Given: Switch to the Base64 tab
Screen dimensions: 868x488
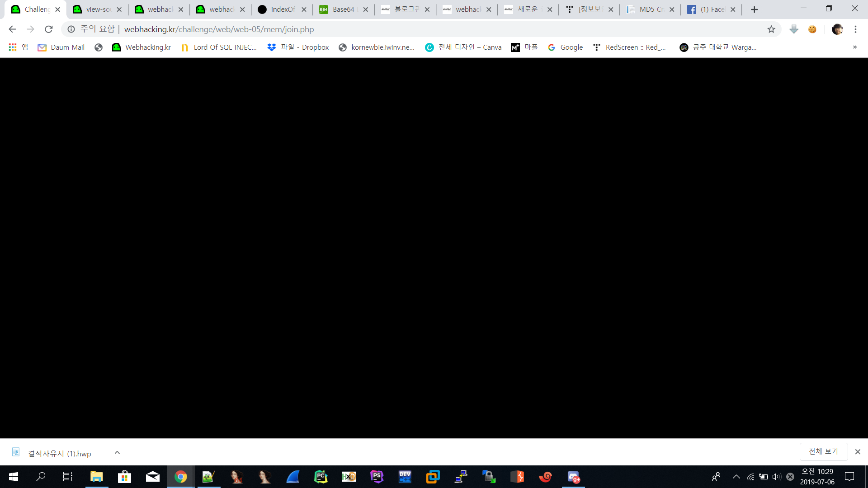Looking at the screenshot, I should pyautogui.click(x=343, y=9).
